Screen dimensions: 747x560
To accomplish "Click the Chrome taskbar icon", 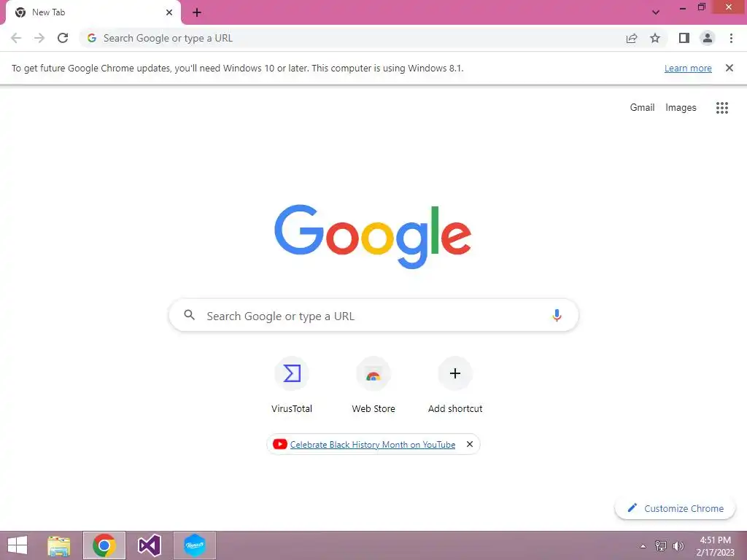I will click(104, 545).
